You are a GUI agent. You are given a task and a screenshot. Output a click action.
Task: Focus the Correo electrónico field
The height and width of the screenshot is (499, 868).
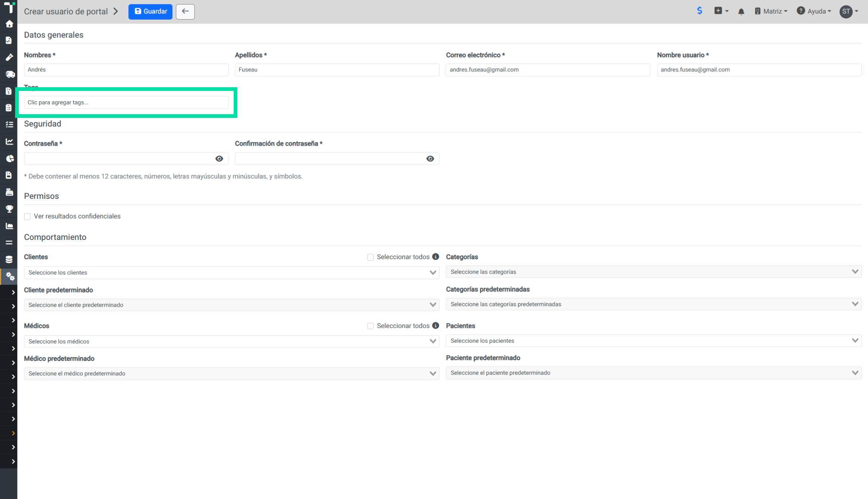[x=548, y=70]
